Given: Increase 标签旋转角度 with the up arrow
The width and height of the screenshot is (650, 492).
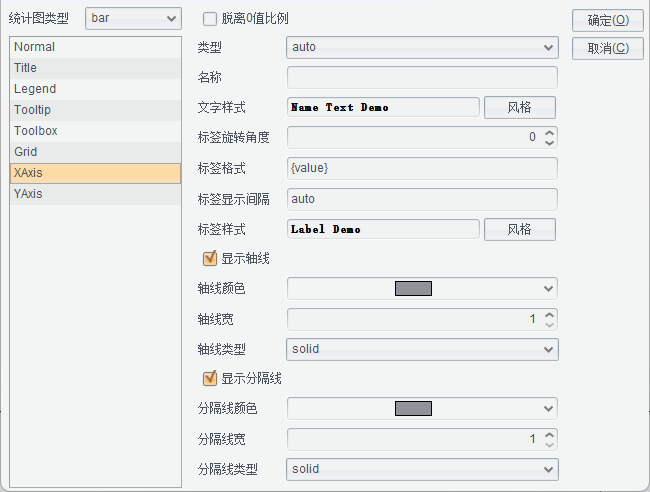Looking at the screenshot, I should coord(550,132).
